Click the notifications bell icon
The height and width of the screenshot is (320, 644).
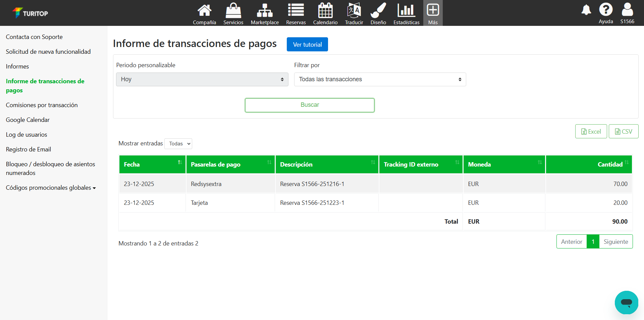(586, 10)
